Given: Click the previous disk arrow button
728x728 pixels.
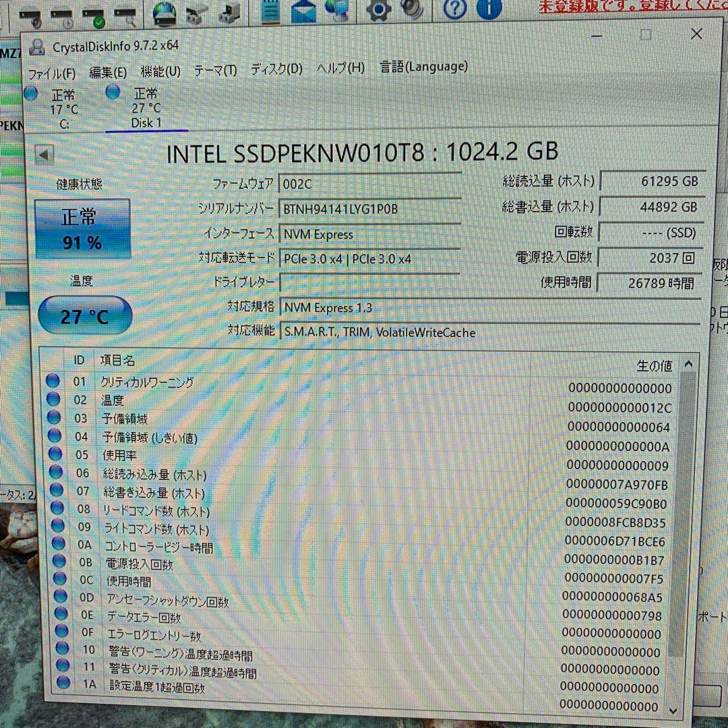Looking at the screenshot, I should (44, 155).
